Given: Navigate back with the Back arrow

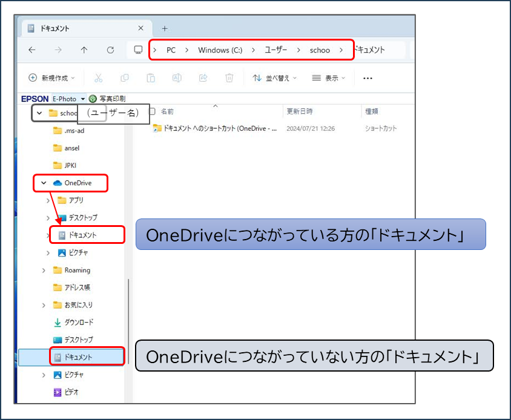Looking at the screenshot, I should [32, 50].
